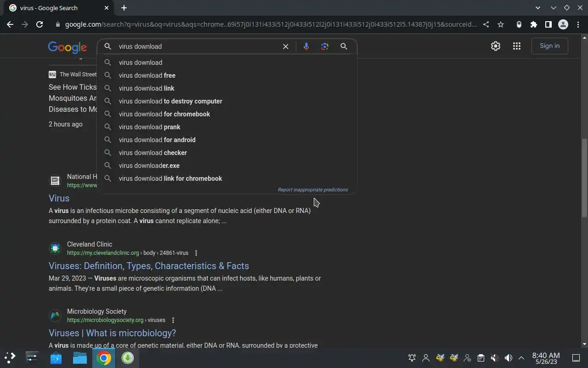Click Report inappropriate predictions
The image size is (588, 368).
pyautogui.click(x=313, y=190)
